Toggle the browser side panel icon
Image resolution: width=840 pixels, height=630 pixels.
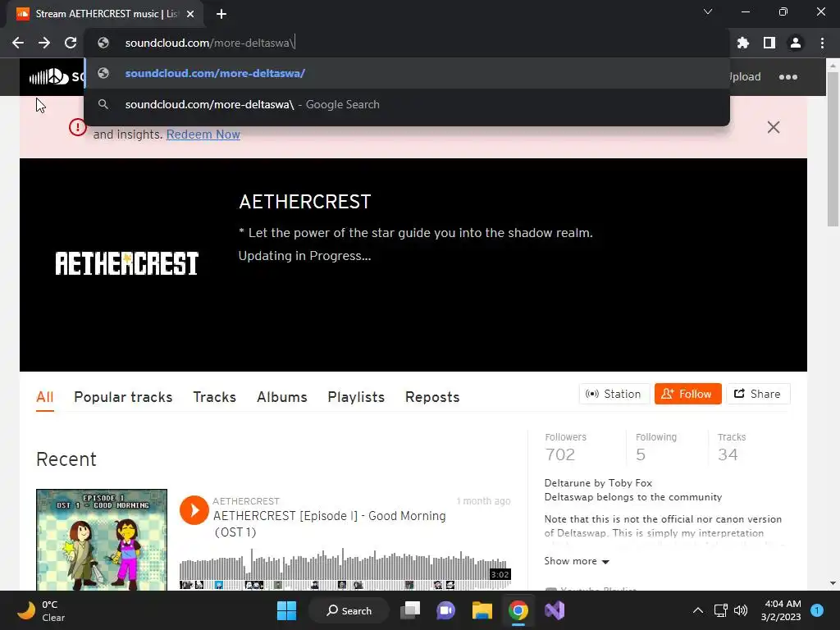pos(769,43)
